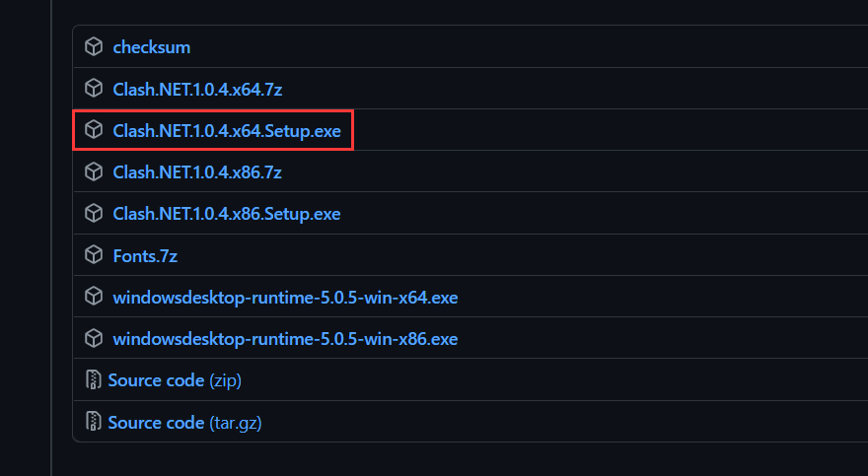Download Source code as zip
Image resolution: width=868 pixels, height=476 pixels.
pyautogui.click(x=175, y=380)
